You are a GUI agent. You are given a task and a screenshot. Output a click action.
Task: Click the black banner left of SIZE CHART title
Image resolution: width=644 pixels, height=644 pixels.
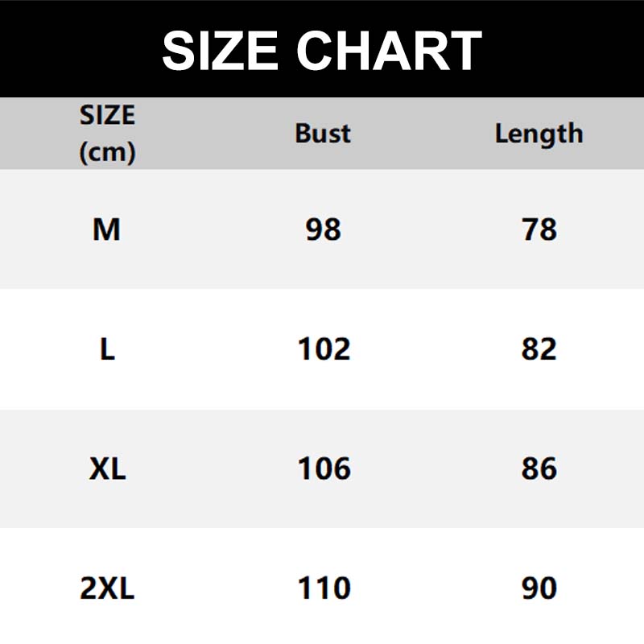coord(80,50)
